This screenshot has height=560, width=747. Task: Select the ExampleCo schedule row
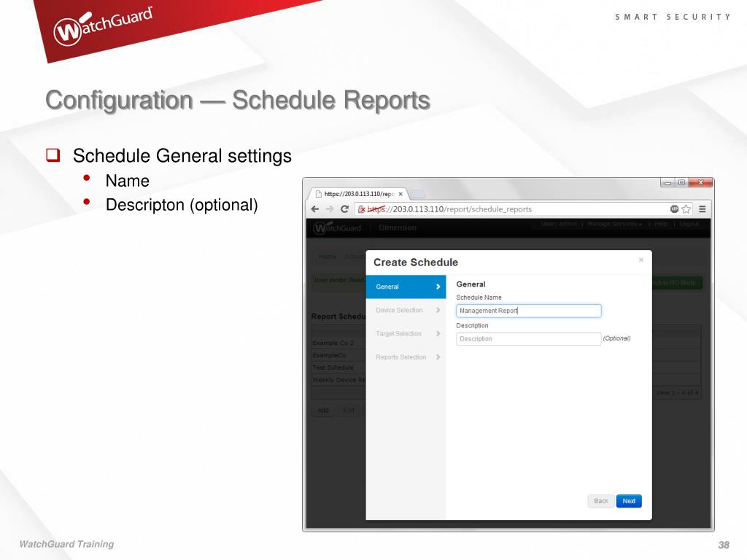[339, 355]
